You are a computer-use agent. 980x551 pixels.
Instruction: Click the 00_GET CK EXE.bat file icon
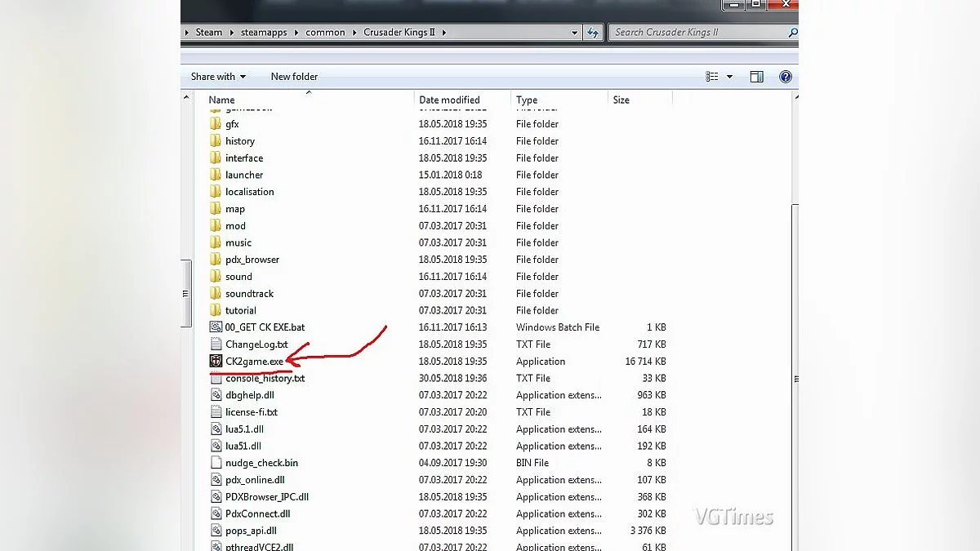pos(216,327)
